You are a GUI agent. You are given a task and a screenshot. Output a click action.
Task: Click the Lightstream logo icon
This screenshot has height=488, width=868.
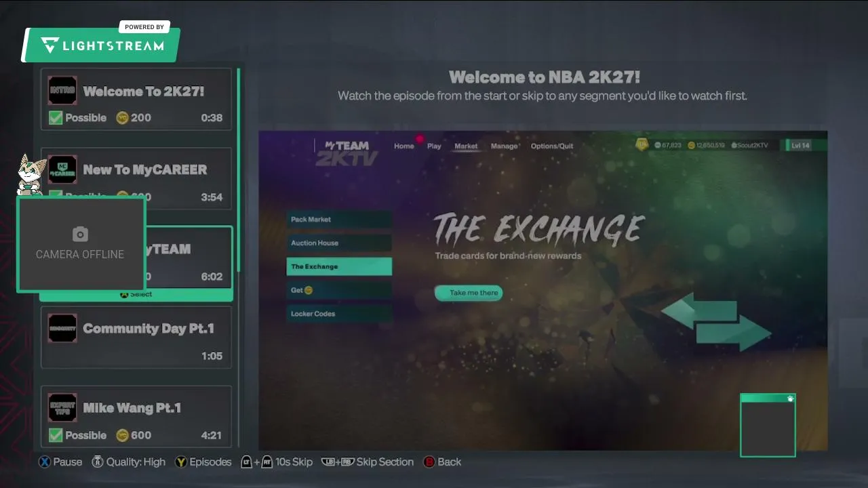pyautogui.click(x=50, y=46)
